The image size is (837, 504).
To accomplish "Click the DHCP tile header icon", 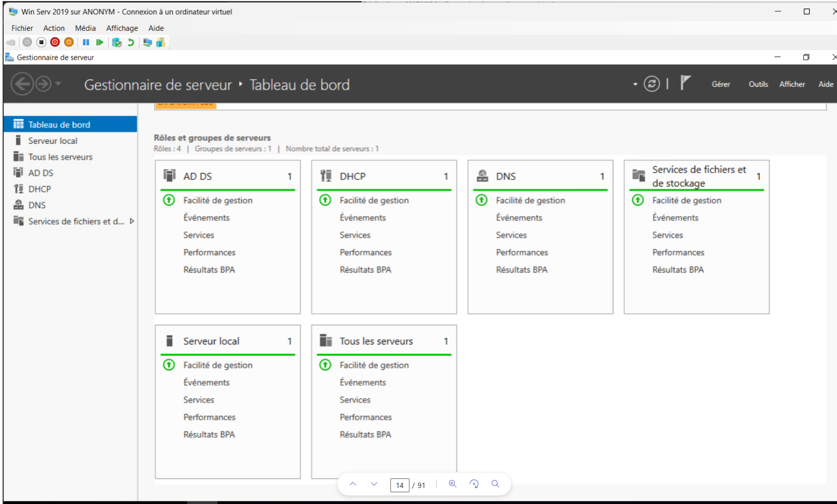I will click(326, 175).
